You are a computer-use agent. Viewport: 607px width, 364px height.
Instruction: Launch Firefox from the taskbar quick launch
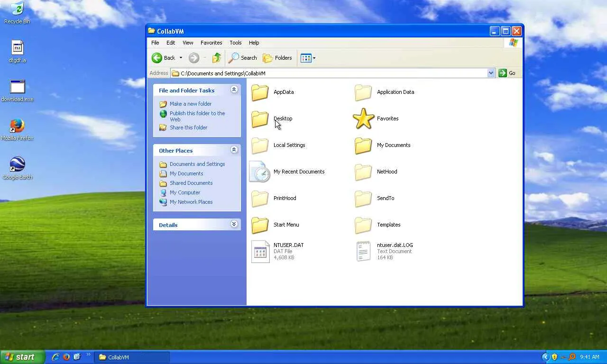[x=66, y=357]
